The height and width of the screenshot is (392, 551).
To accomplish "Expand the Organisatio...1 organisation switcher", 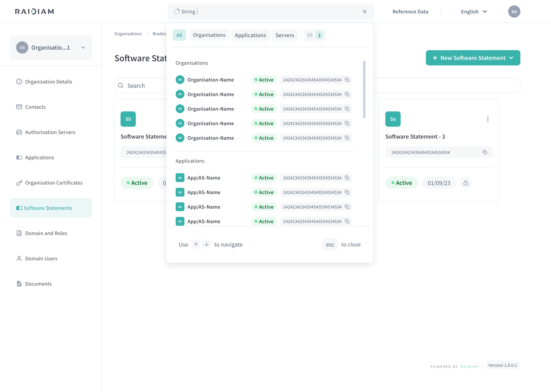I will (51, 47).
